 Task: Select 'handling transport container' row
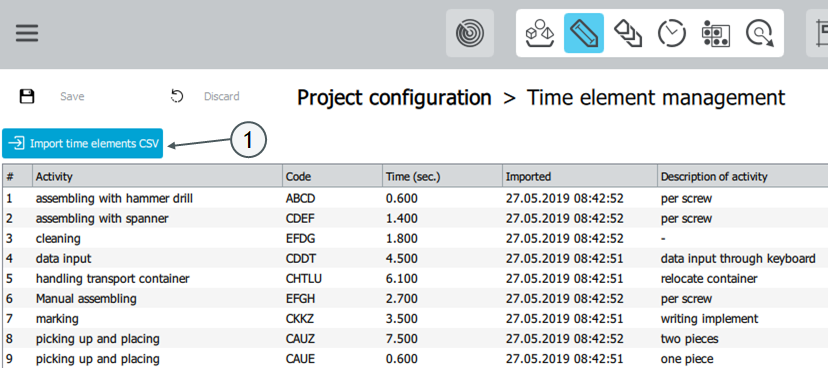click(x=415, y=279)
